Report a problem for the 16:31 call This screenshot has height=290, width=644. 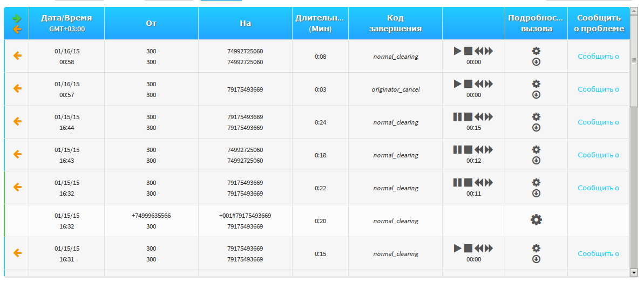click(599, 254)
